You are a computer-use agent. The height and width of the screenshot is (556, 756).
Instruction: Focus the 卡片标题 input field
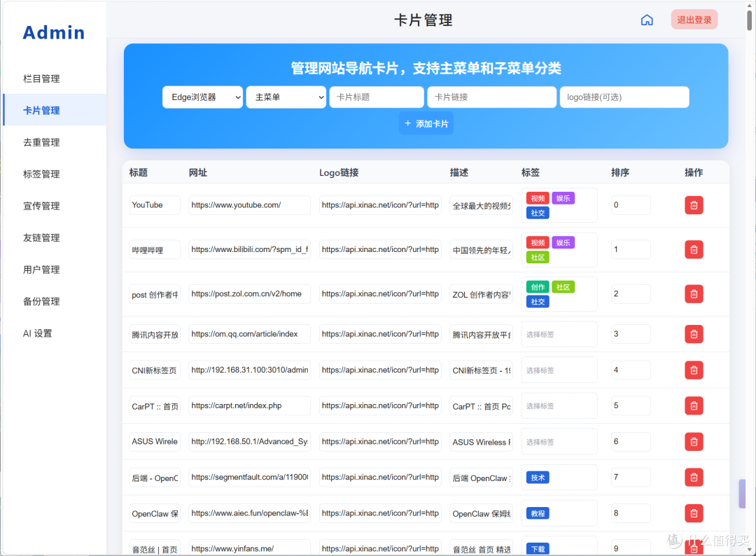[x=377, y=97]
